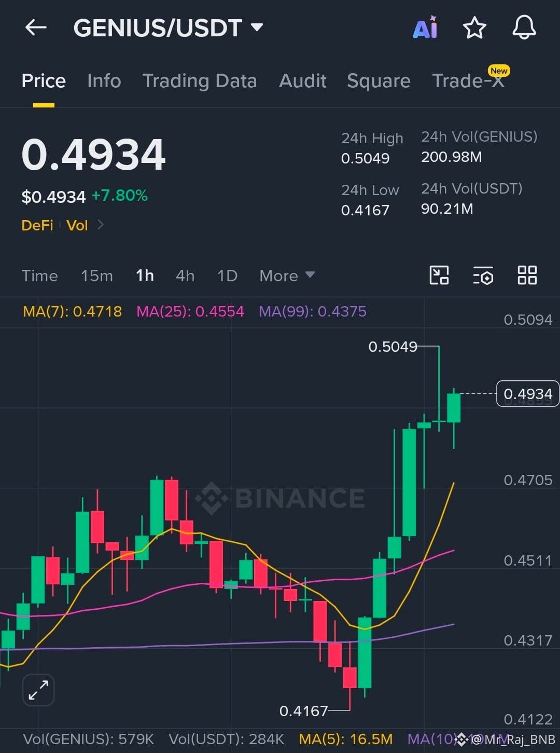Tap the large 0.4934 price display

93,155
